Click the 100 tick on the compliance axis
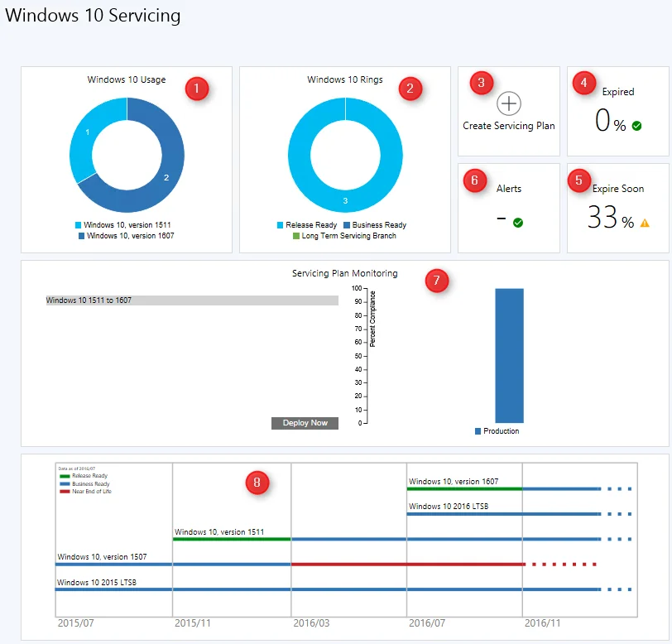Screen dimensions: 672x644 pyautogui.click(x=357, y=288)
